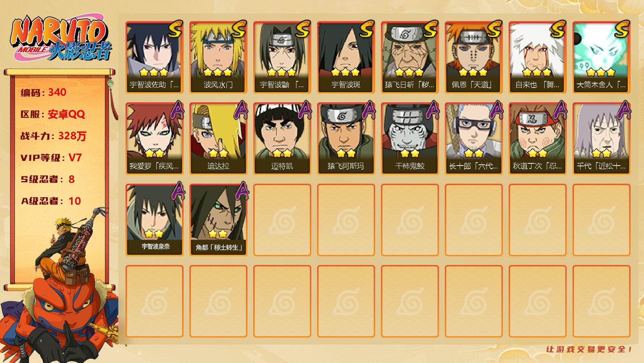Select the 长十郎 ninja card
The image size is (644, 363).
(x=473, y=139)
